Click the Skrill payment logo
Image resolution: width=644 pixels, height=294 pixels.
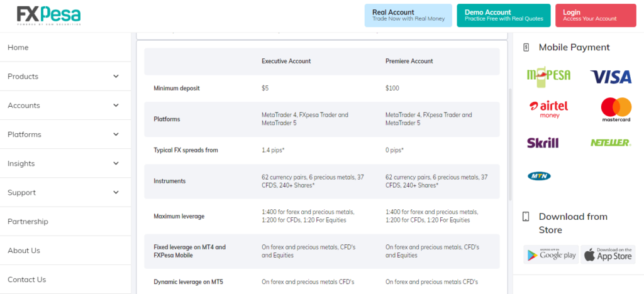(x=543, y=143)
